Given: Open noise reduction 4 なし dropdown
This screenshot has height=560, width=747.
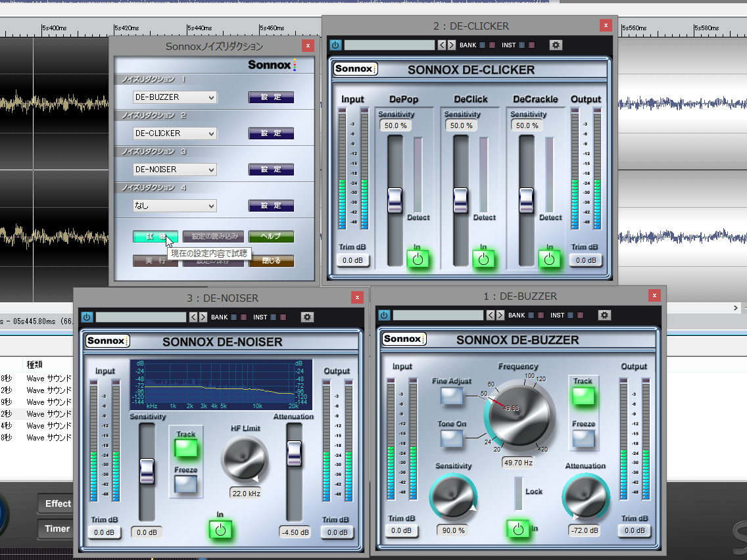Looking at the screenshot, I should pos(174,206).
